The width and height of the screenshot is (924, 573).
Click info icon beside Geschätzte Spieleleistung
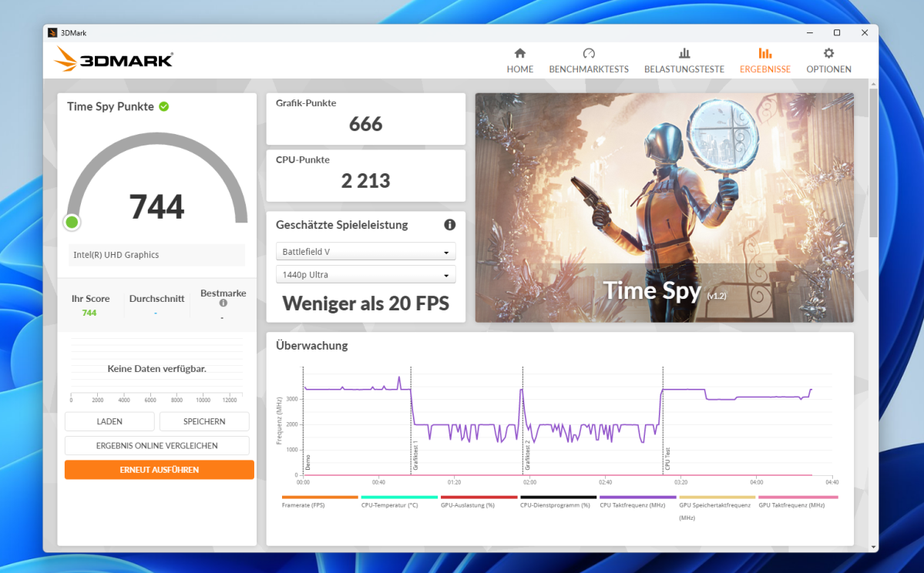point(449,224)
